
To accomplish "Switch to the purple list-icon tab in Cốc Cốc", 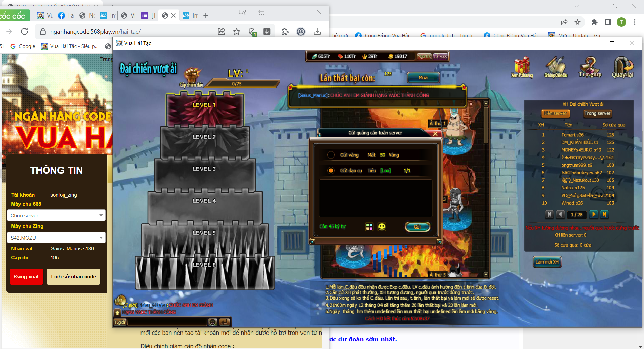I will click(x=149, y=15).
